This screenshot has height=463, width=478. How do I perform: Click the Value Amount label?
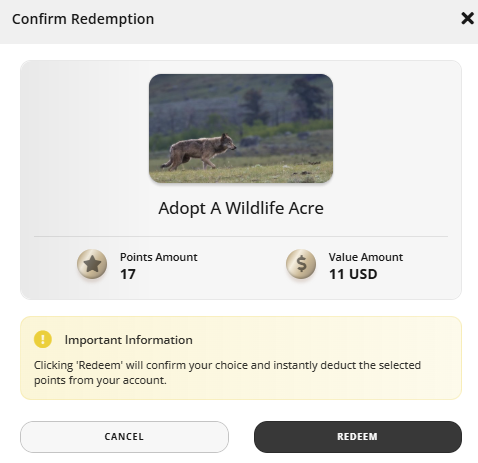[x=366, y=257]
